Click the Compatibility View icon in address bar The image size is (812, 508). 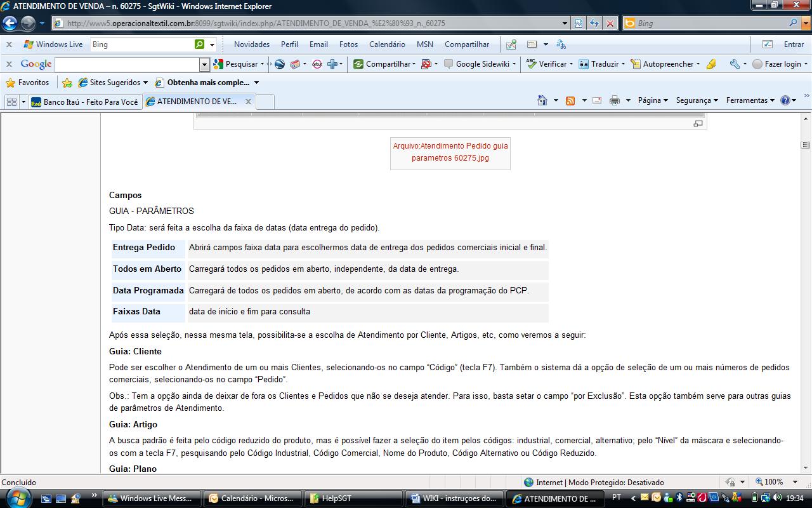[x=579, y=23]
